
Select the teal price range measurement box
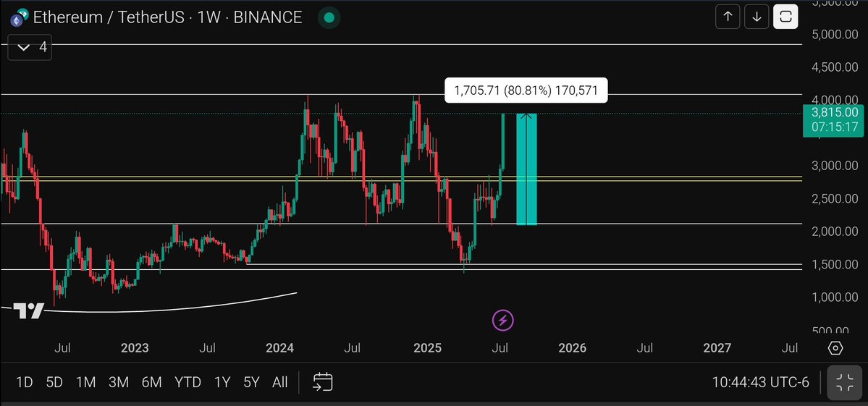[x=526, y=169]
